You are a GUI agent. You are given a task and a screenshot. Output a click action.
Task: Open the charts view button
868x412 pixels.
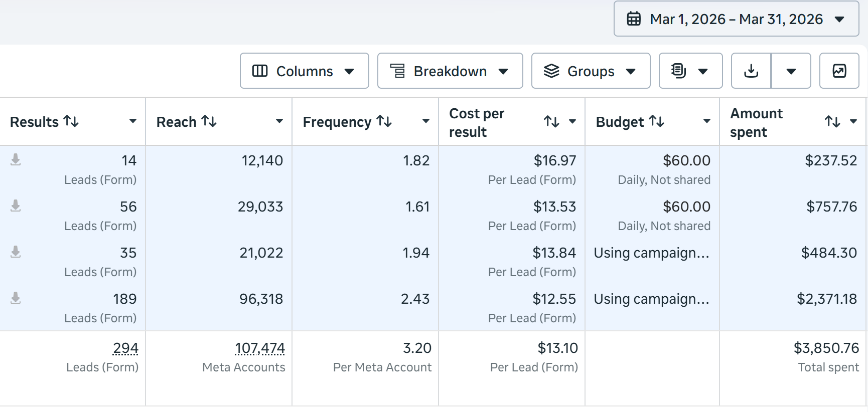click(839, 71)
